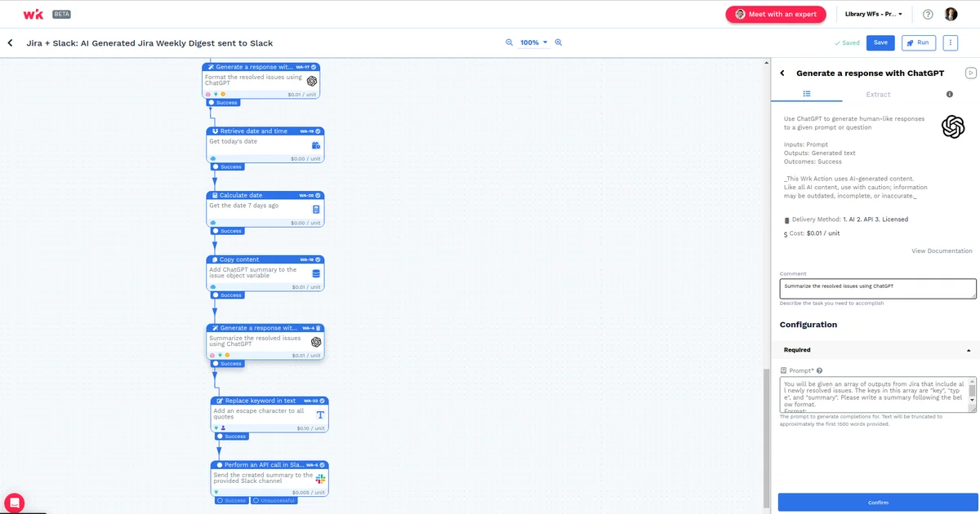Click the person icon on Replace keyword step
The height and width of the screenshot is (514, 980).
[x=223, y=428]
